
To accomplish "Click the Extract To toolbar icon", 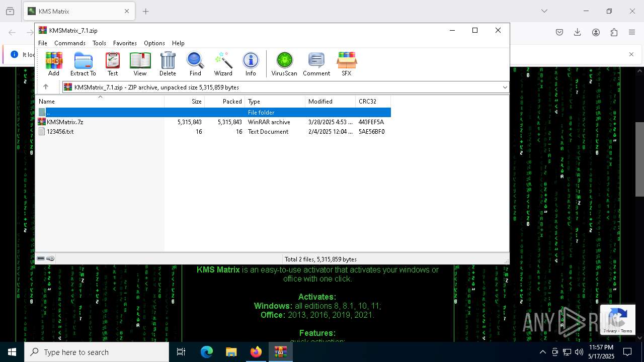I will coord(83,64).
